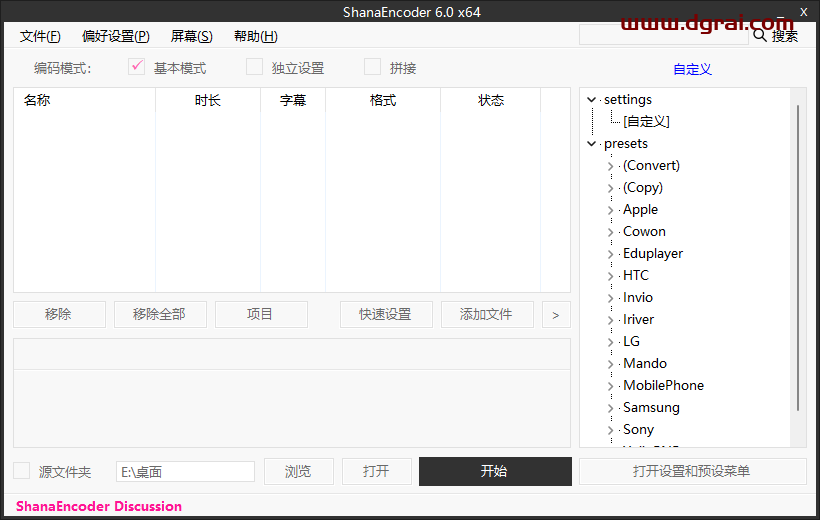Click the search magnifier icon
This screenshot has width=820, height=520.
click(x=760, y=36)
